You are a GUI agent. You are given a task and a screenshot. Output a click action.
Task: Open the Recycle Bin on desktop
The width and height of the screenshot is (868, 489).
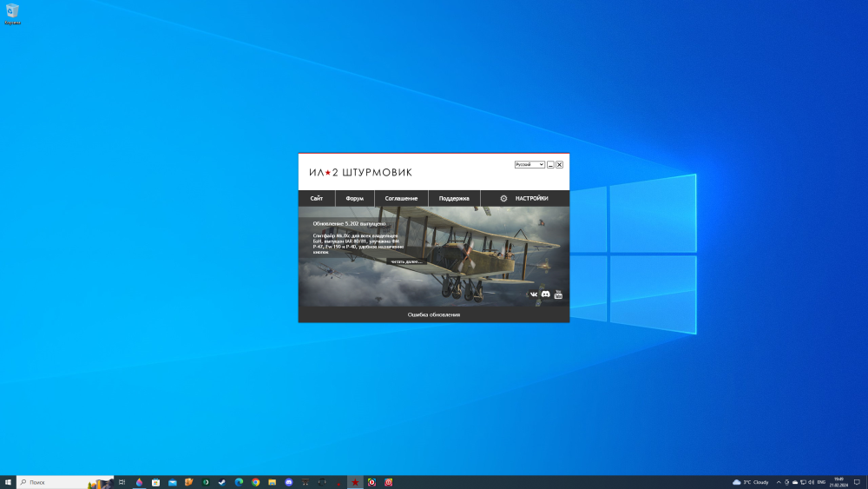(12, 12)
